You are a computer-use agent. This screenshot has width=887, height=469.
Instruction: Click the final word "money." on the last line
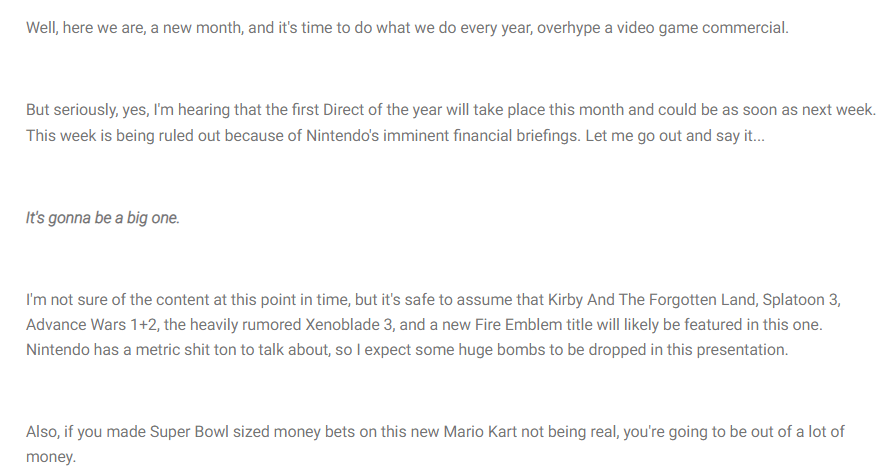50,457
